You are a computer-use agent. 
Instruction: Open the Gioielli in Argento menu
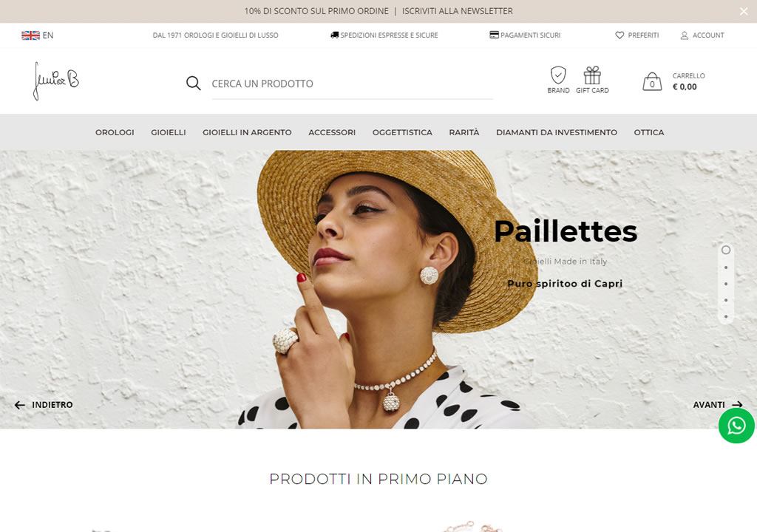[247, 132]
